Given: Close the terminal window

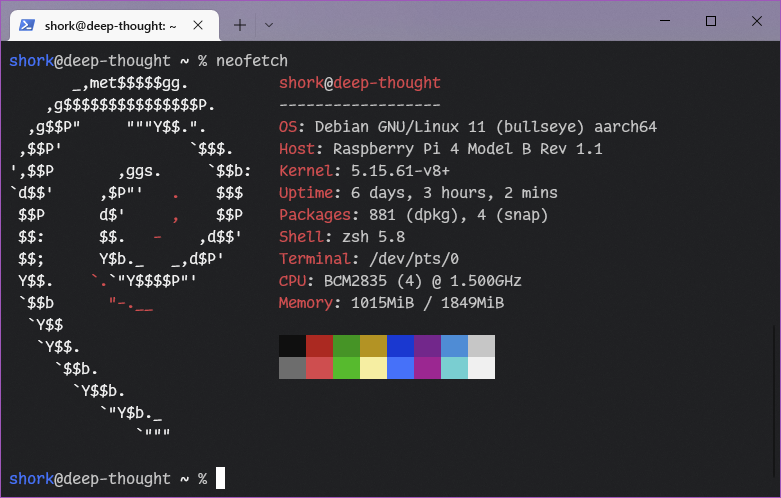Looking at the screenshot, I should (757, 21).
